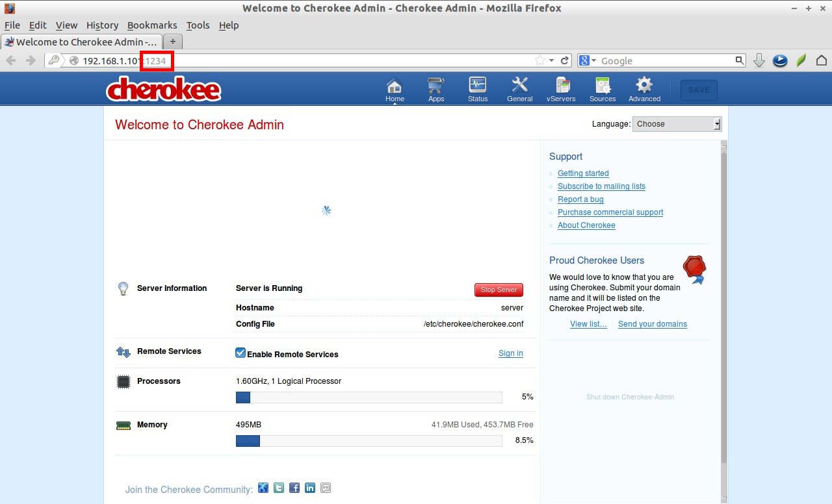Open the Home section icon

pos(395,89)
